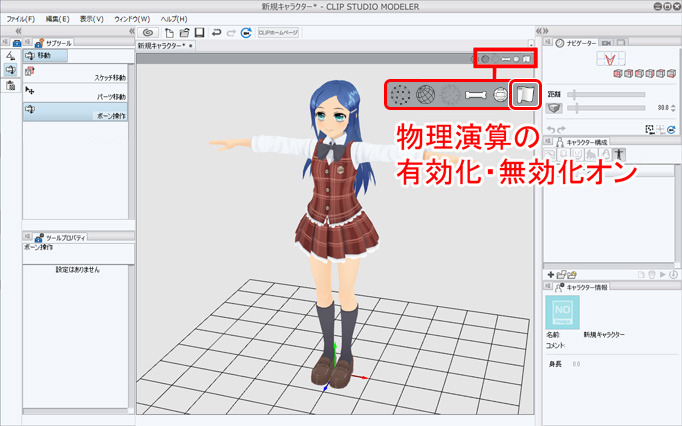
Task: Redo camera move in navigator
Action: coord(562,130)
